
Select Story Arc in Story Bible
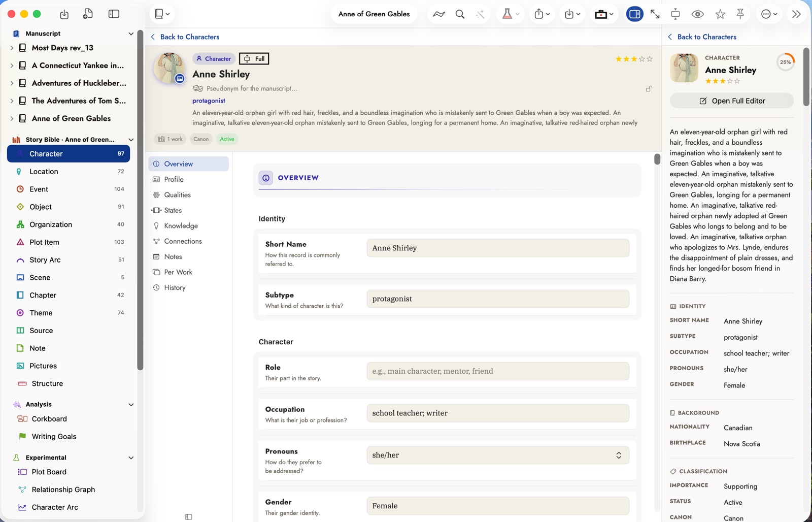click(x=69, y=260)
